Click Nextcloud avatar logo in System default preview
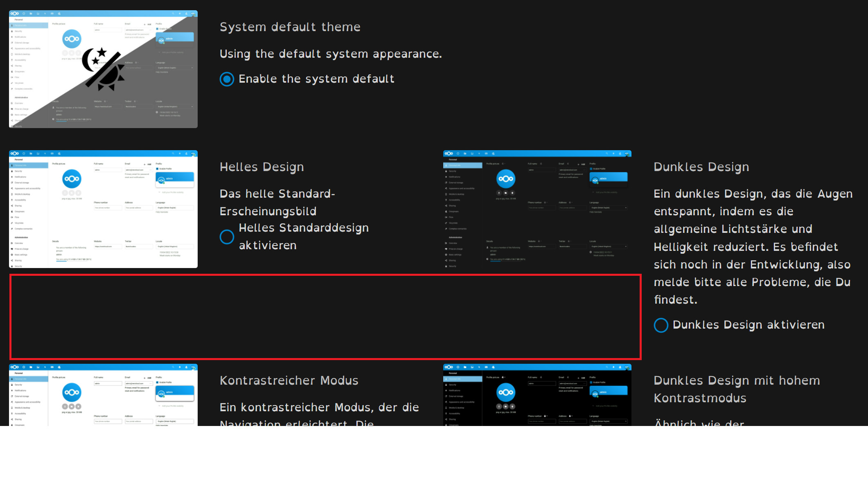 click(72, 39)
